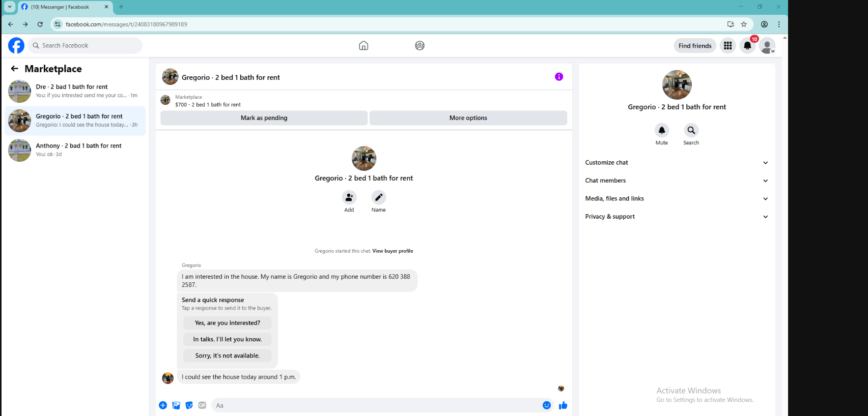Open the Dre conversation

pyautogui.click(x=75, y=92)
